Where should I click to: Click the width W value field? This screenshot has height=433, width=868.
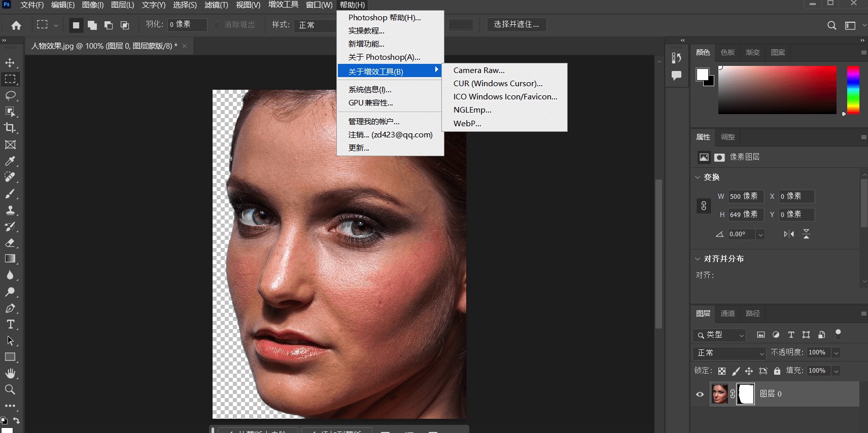746,196
